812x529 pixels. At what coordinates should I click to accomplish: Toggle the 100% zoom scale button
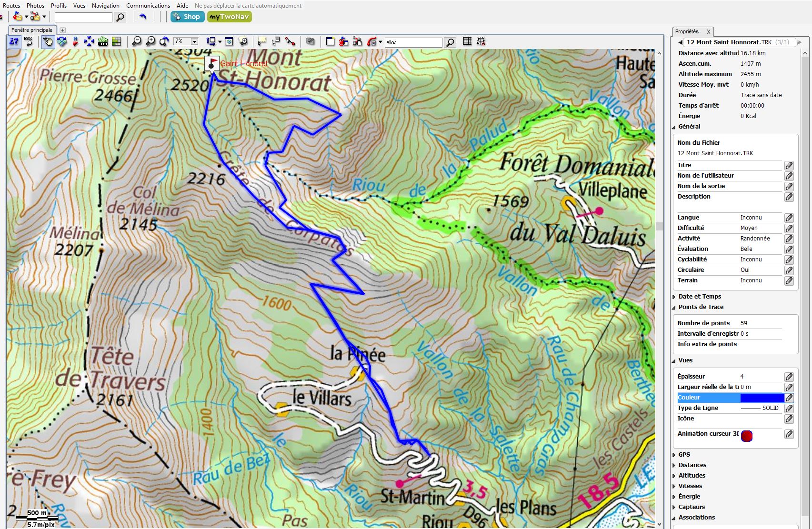coord(29,42)
